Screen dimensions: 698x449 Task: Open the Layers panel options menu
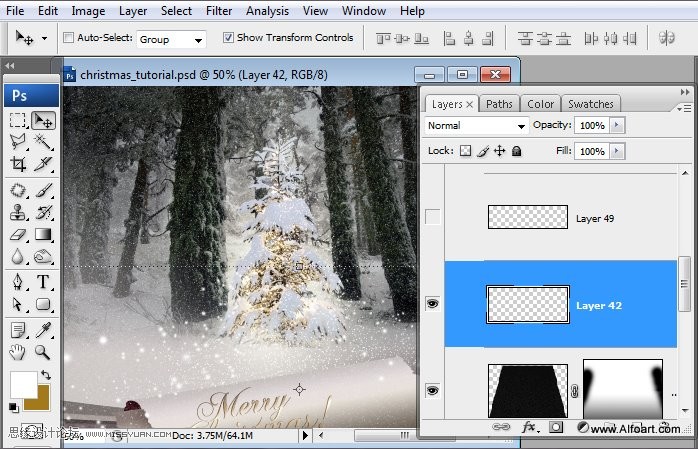(x=684, y=108)
